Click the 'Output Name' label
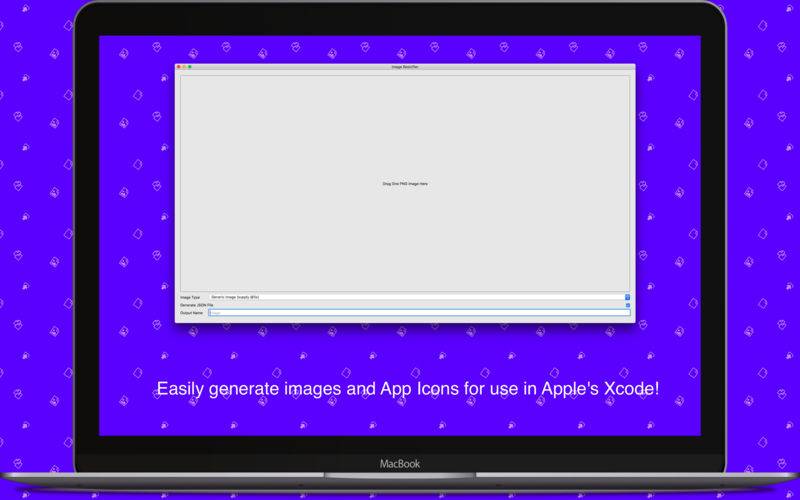 click(191, 313)
